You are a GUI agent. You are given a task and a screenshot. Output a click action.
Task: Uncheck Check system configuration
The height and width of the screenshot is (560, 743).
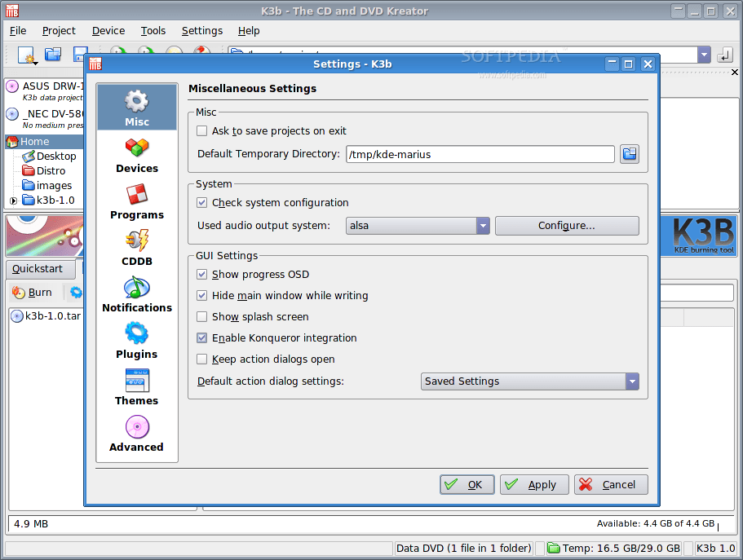[x=202, y=203]
